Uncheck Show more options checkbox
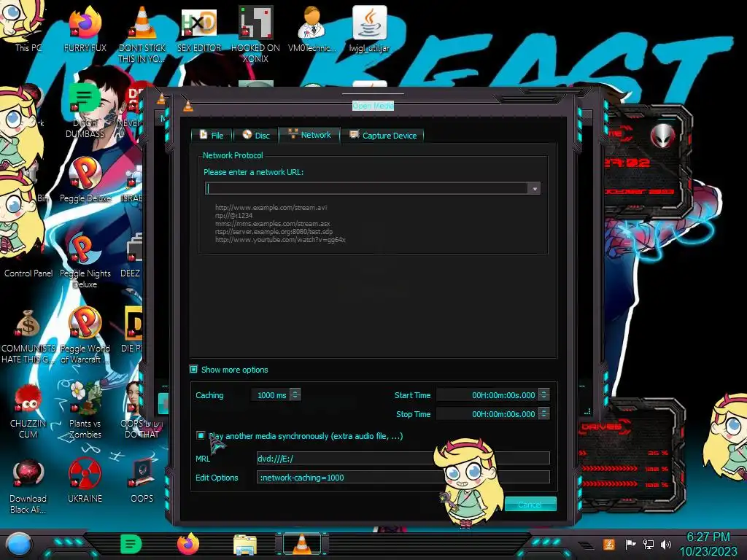 pyautogui.click(x=193, y=369)
